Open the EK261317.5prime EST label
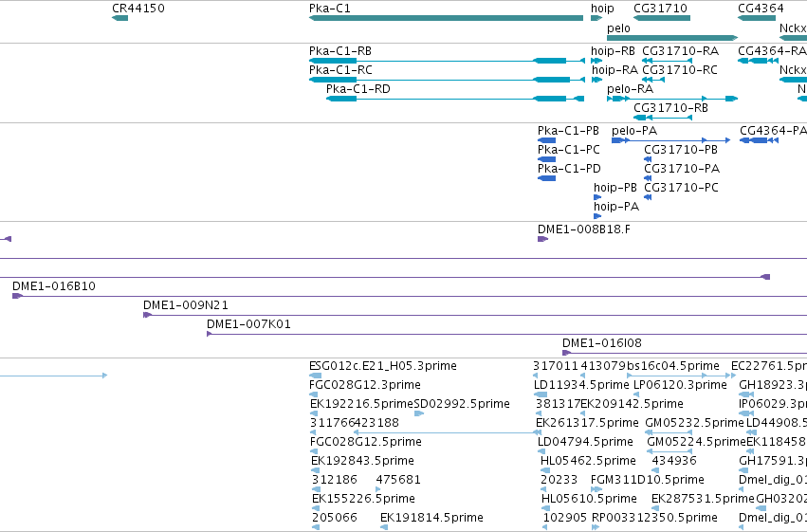 click(x=587, y=424)
